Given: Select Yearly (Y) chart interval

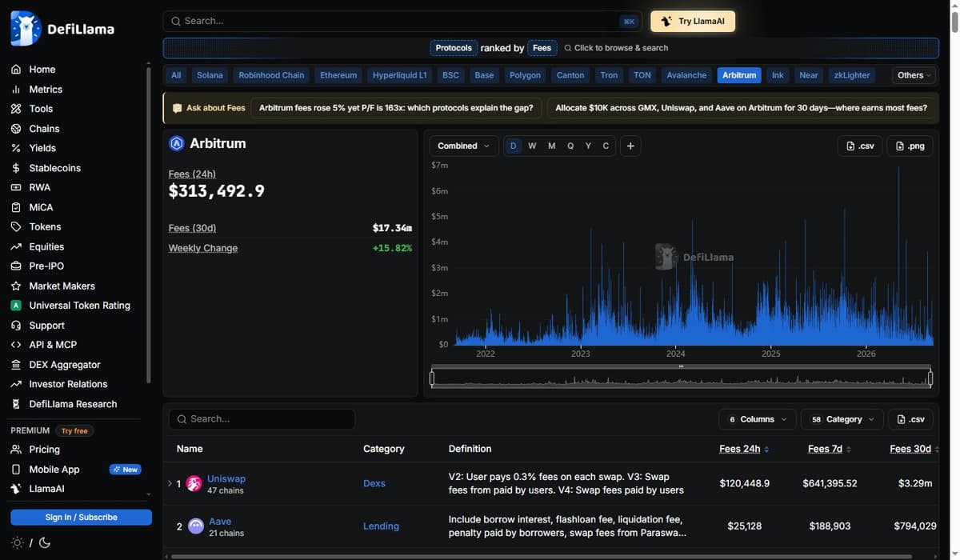Looking at the screenshot, I should [x=588, y=146].
